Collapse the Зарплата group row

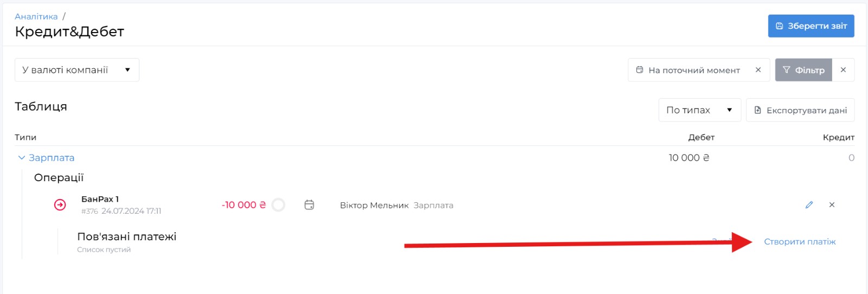22,158
